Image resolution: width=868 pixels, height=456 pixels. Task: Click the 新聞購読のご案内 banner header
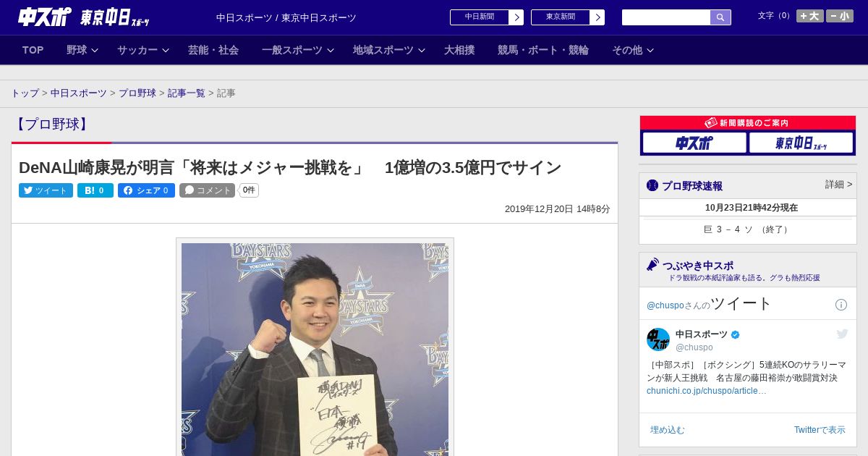point(748,123)
